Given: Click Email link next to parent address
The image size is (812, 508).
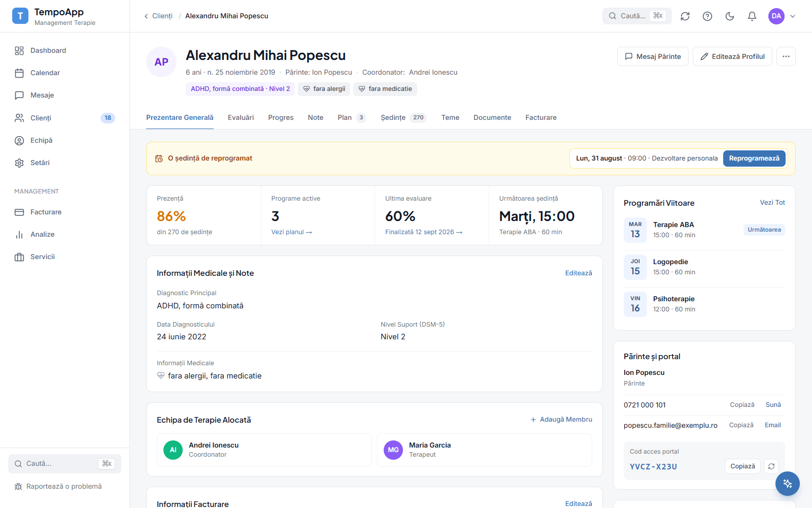Looking at the screenshot, I should [773, 425].
